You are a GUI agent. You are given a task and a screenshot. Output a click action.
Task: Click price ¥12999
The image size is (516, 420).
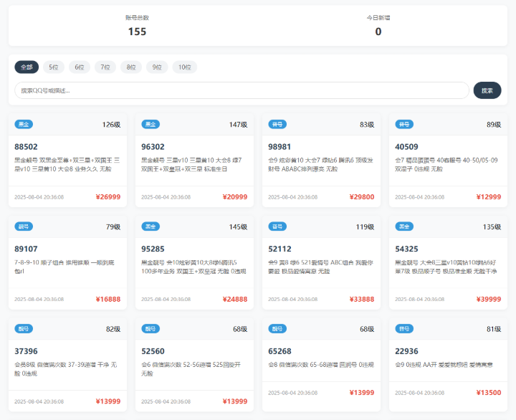point(489,197)
